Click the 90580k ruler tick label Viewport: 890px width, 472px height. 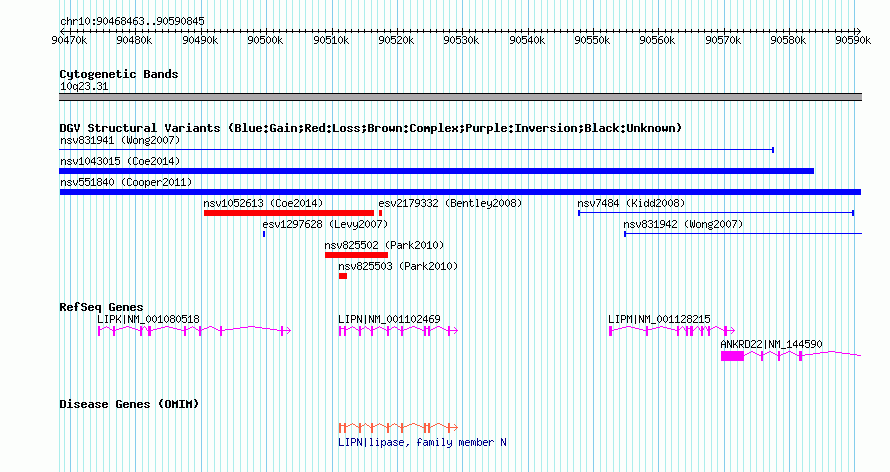[788, 40]
